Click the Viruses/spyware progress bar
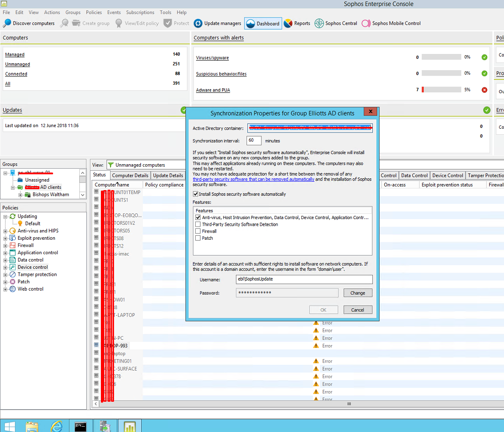The width and height of the screenshot is (504, 432). [x=441, y=57]
